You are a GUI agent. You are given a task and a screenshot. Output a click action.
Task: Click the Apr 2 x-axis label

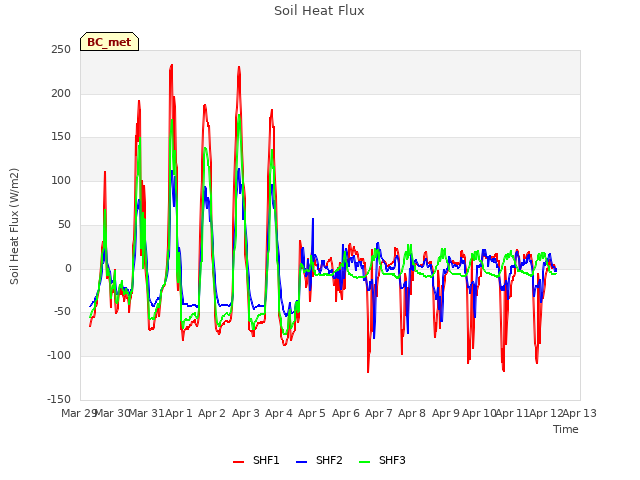pos(212,413)
